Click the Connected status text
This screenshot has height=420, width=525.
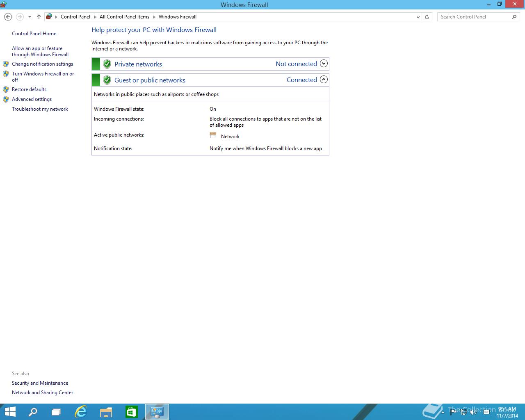coord(302,80)
